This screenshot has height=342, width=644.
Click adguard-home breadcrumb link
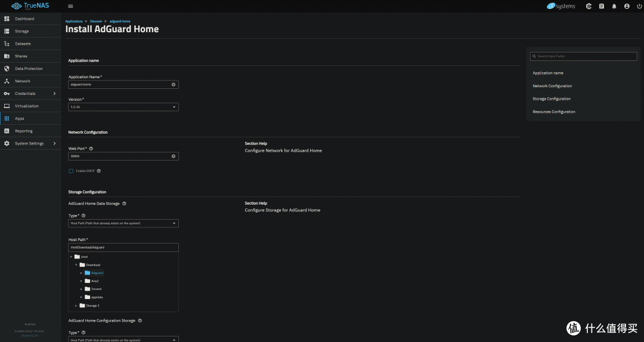(120, 21)
